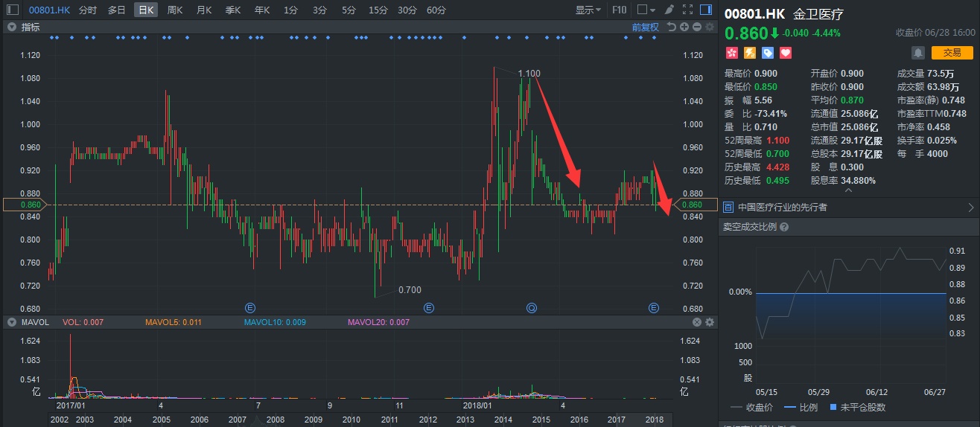Zoom in the K-line chart

(684, 27)
